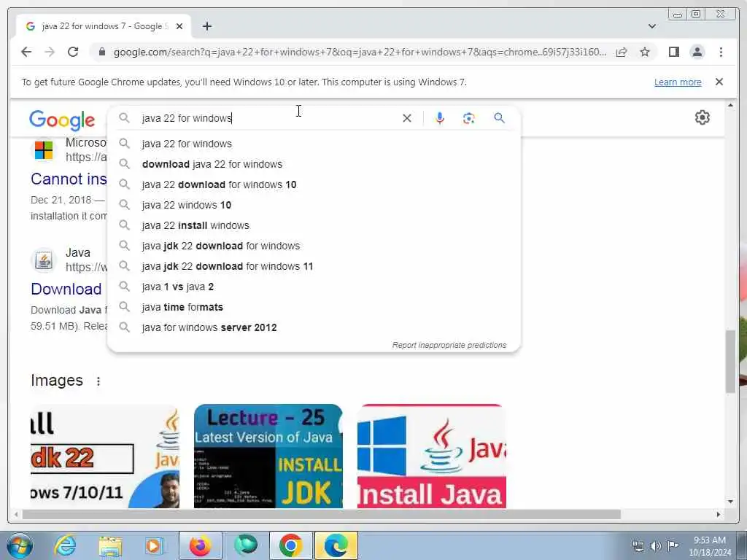
Task: Start voice search with microphone
Action: coord(440,118)
